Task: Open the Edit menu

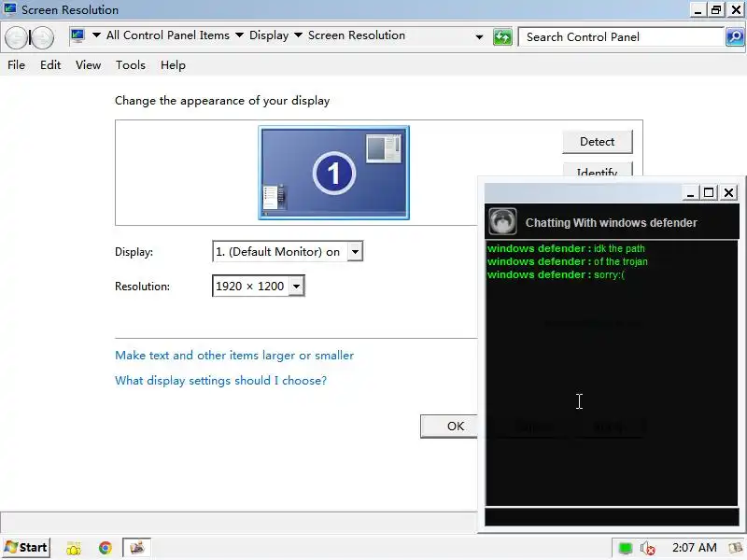Action: click(x=50, y=64)
